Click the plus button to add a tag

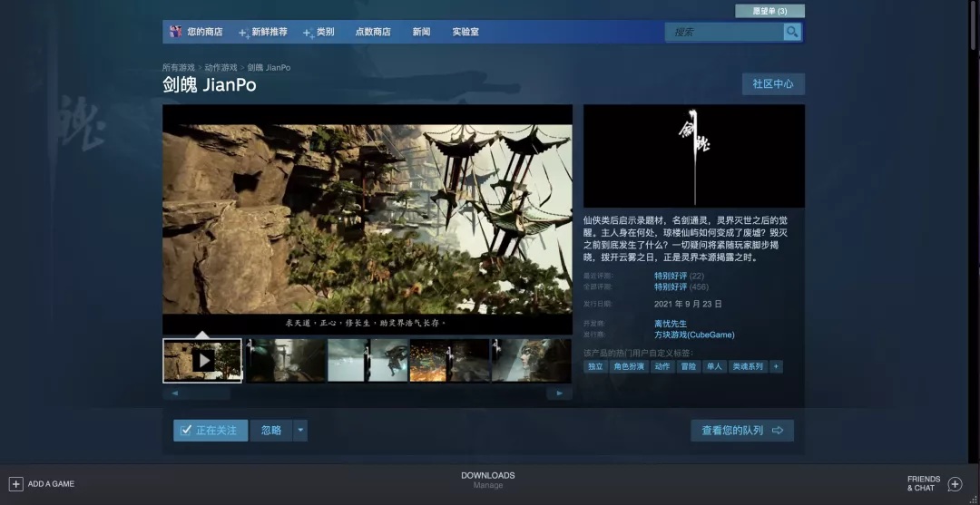coord(776,366)
